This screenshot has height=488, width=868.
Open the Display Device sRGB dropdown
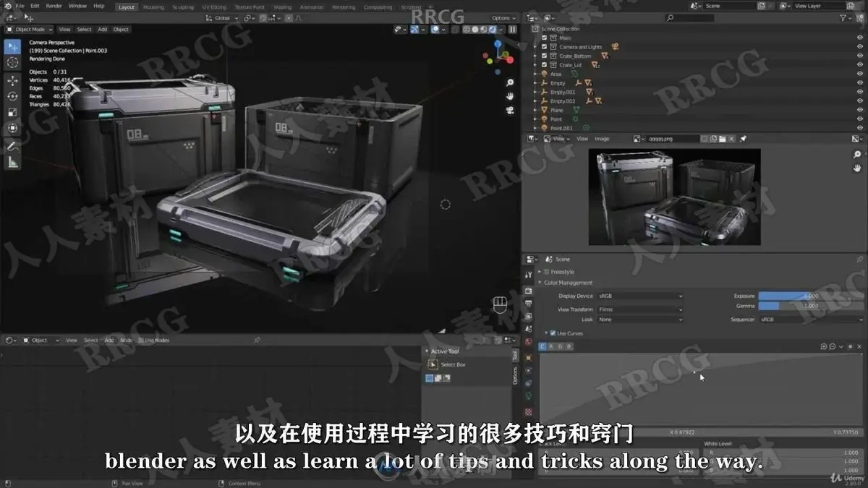pyautogui.click(x=640, y=296)
